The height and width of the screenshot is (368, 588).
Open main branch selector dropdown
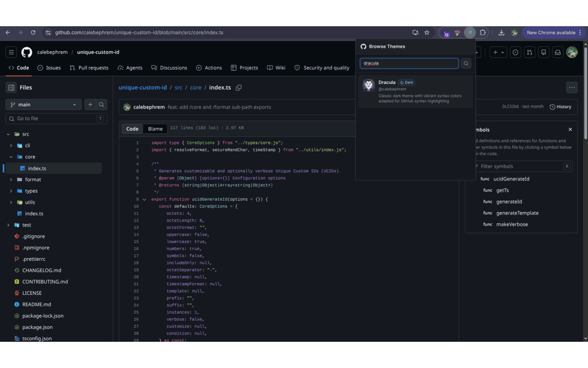[44, 104]
